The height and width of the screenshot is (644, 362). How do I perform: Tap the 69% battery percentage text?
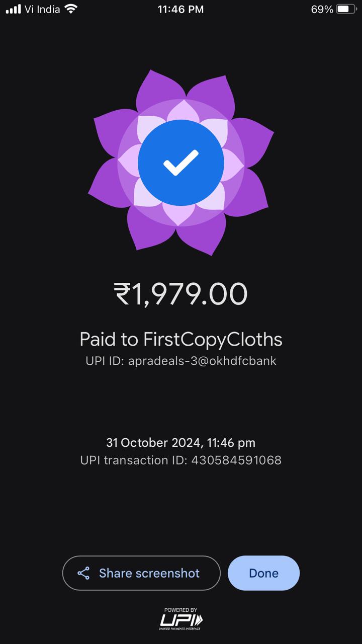[322, 9]
